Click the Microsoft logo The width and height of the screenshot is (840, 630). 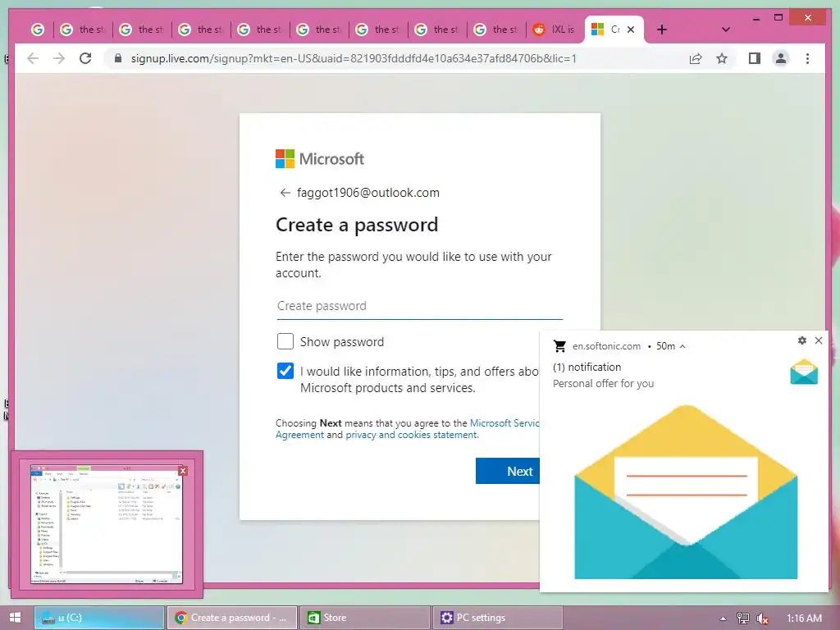point(320,158)
